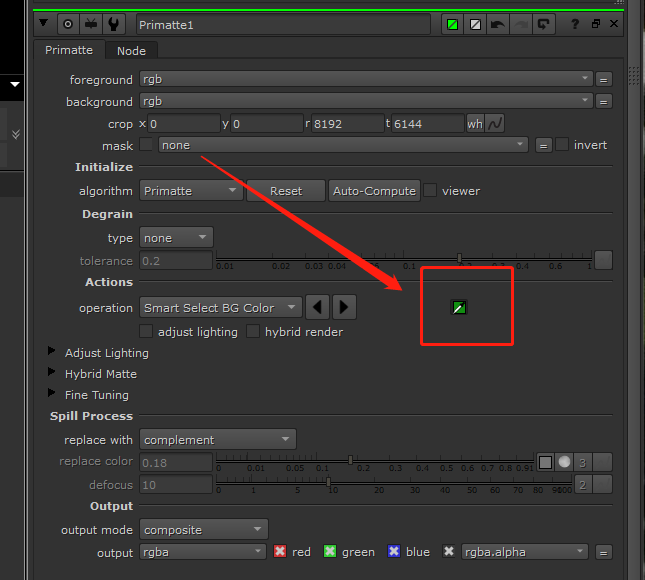Click the equals button beside foreground

[x=603, y=80]
